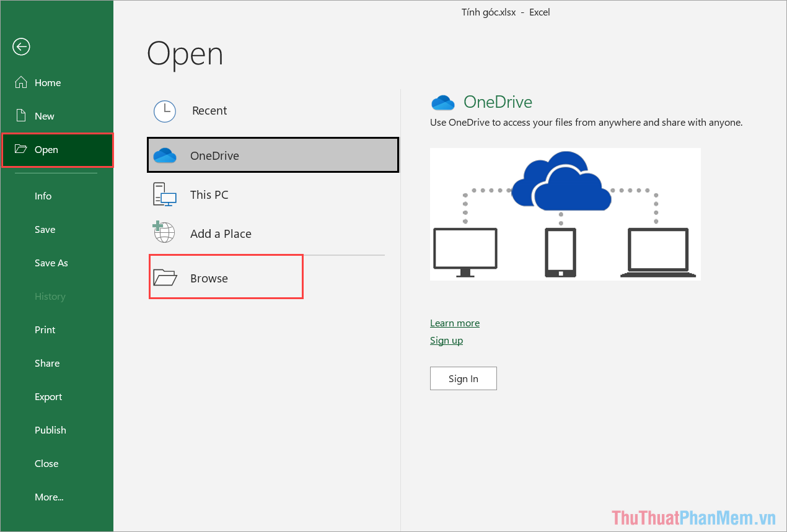Screen dimensions: 787x532
Task: Select the Export menu item
Action: tap(48, 396)
